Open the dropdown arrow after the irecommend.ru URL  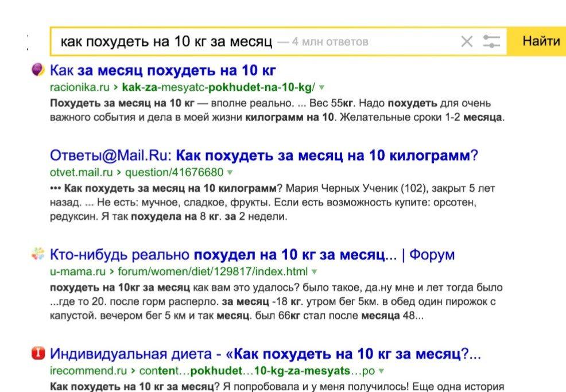tap(382, 371)
